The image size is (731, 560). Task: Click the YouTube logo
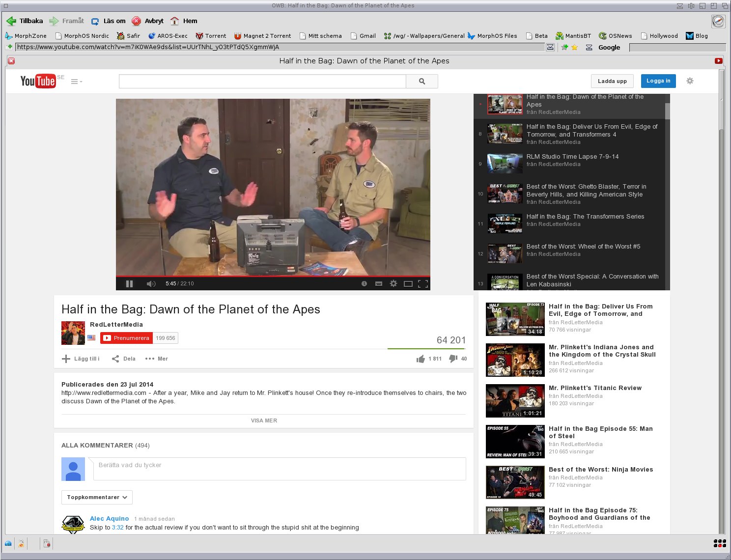click(x=38, y=81)
